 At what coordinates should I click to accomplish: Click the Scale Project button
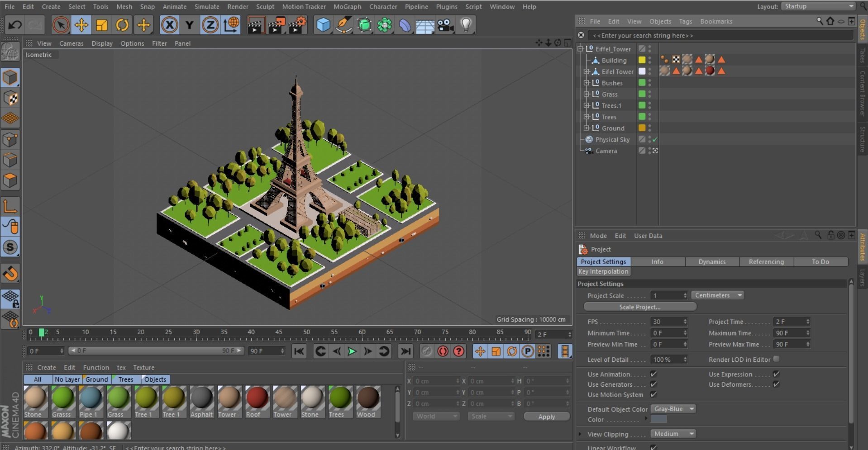(639, 307)
